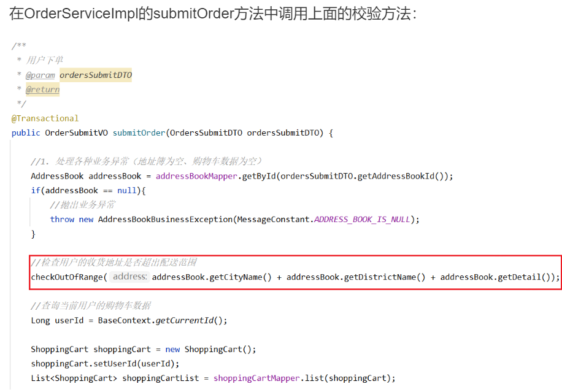562x392 pixels.
Task: Click new ShoppingCart() constructor call
Action: tap(208, 349)
